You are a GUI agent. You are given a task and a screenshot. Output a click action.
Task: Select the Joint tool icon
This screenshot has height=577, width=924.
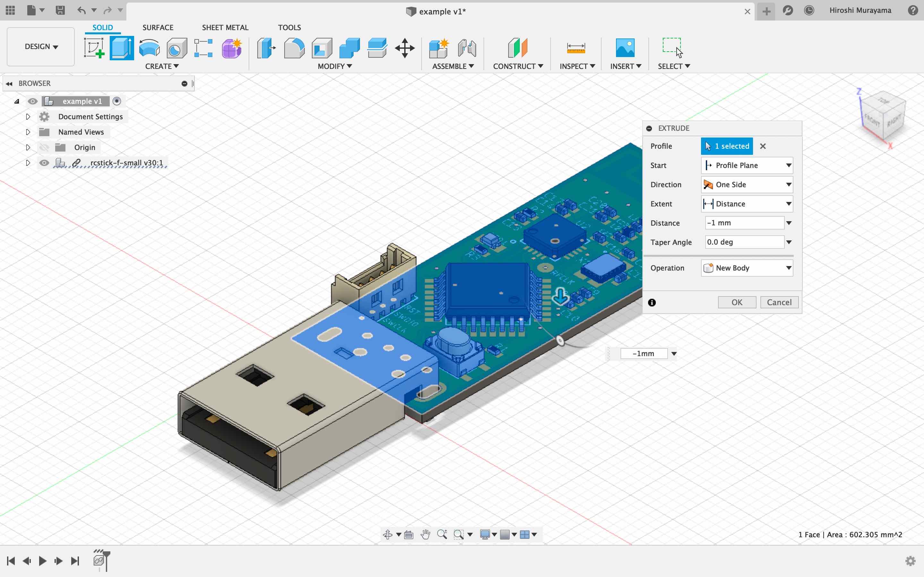coord(467,48)
